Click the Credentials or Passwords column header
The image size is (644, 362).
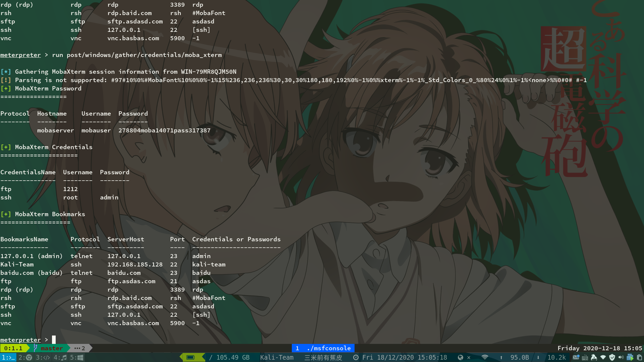tap(236, 239)
